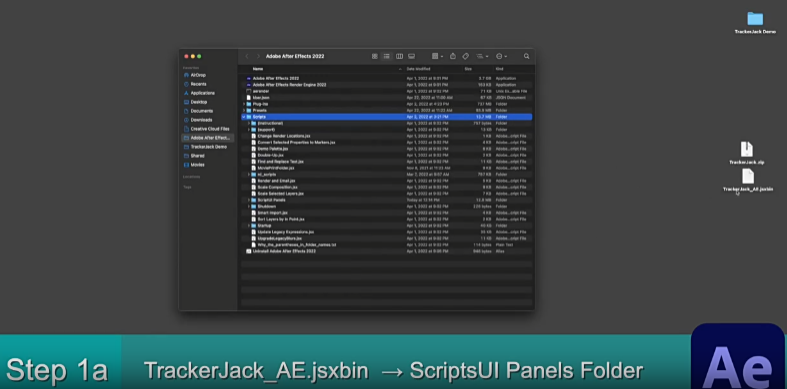
Task: Open the Share toolbar icon
Action: click(453, 56)
